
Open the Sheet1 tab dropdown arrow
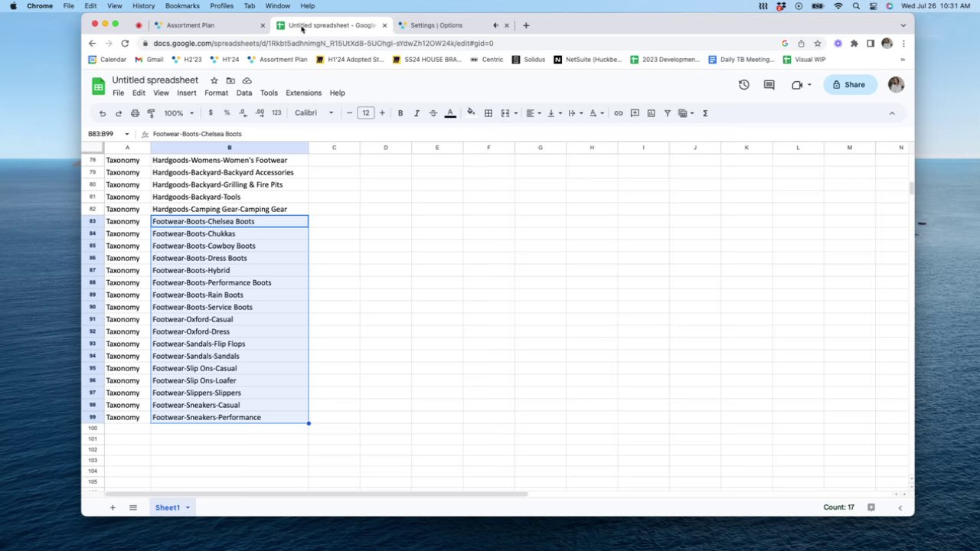(x=187, y=507)
